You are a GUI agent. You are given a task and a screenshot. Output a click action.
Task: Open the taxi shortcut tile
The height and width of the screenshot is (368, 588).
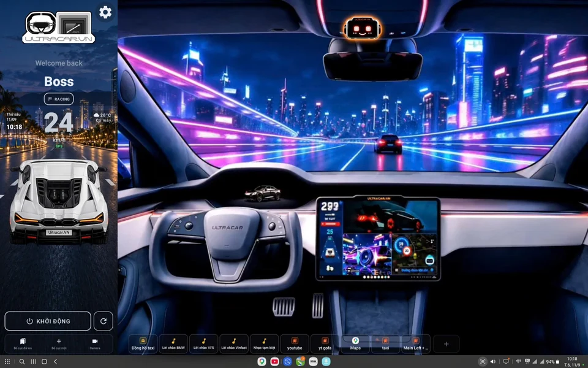(x=385, y=343)
